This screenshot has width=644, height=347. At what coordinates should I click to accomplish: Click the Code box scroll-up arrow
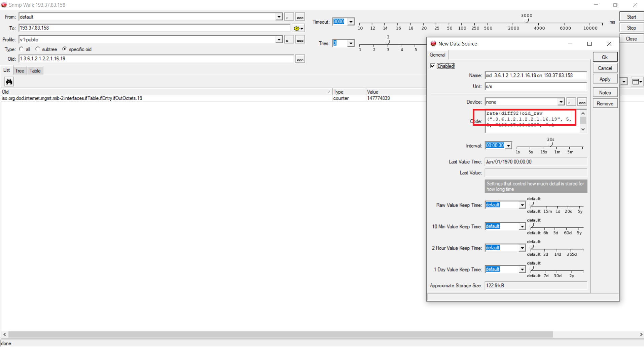[x=583, y=114]
